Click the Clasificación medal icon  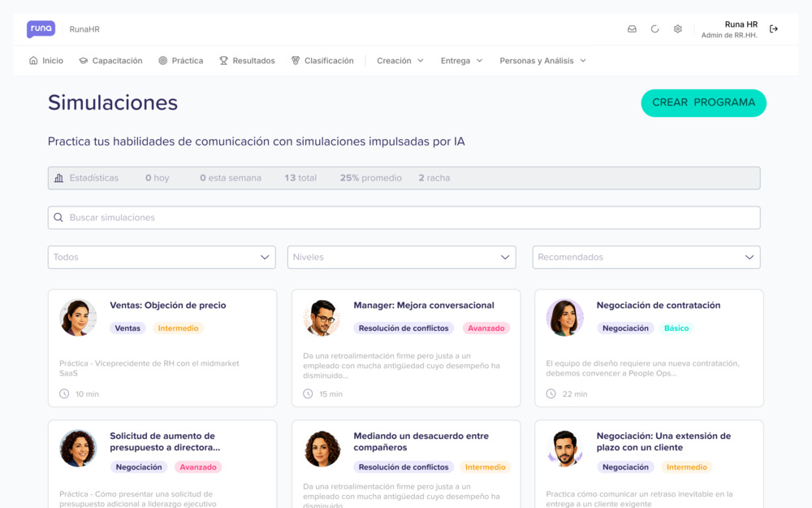tap(296, 61)
